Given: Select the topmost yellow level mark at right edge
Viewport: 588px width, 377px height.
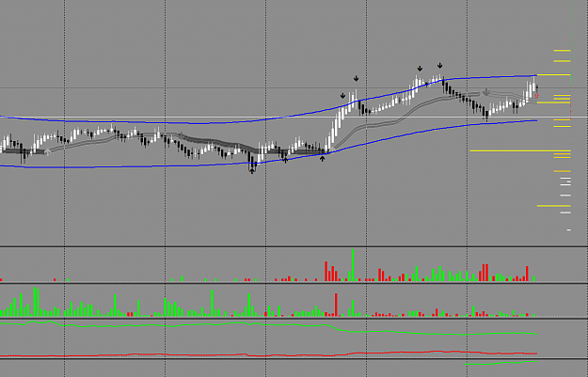Looking at the screenshot, I should (562, 50).
